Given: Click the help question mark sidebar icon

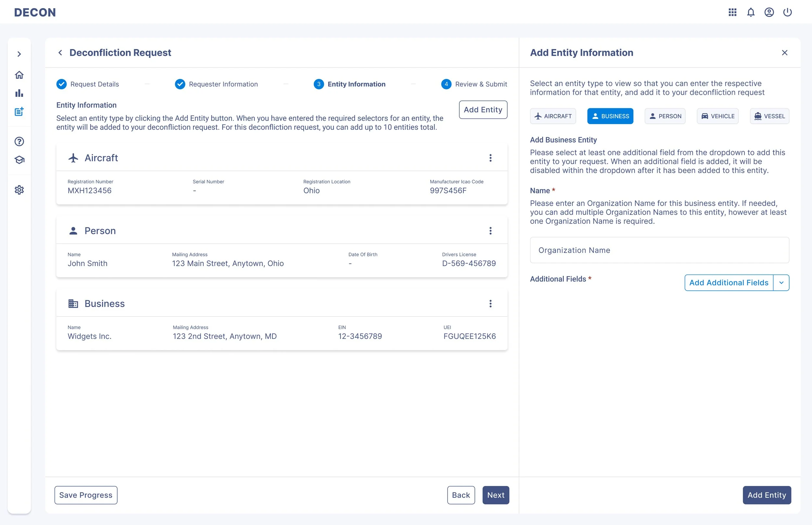Looking at the screenshot, I should [x=19, y=141].
